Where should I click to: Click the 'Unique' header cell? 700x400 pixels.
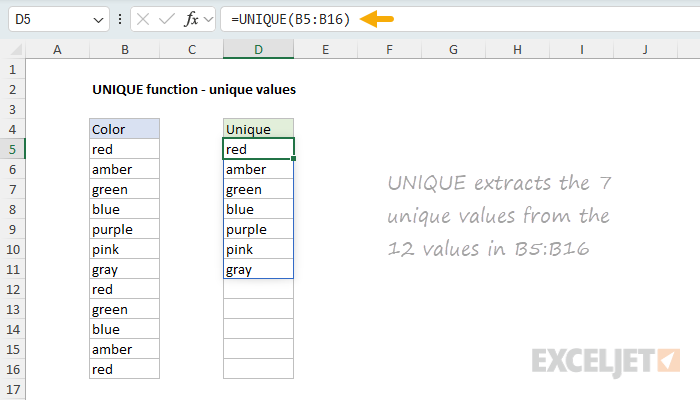(258, 129)
